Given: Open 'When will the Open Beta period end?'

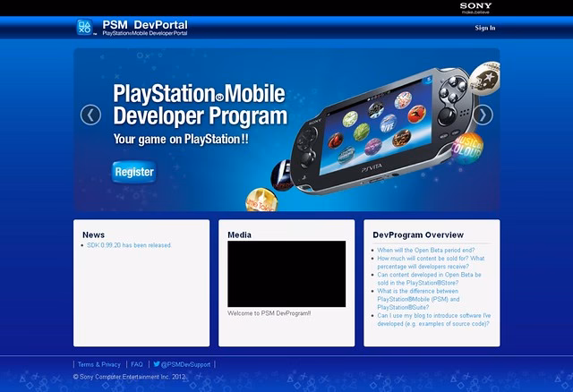Looking at the screenshot, I should (x=425, y=250).
